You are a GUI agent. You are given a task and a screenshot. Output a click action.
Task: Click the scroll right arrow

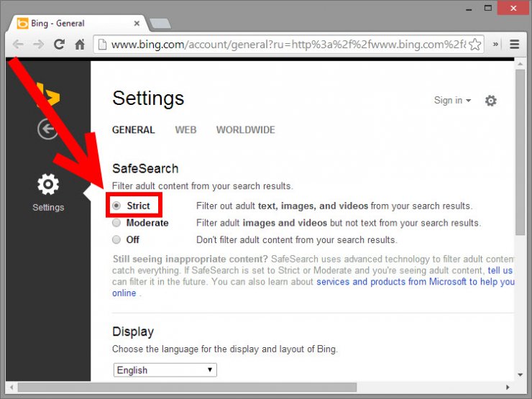click(508, 387)
